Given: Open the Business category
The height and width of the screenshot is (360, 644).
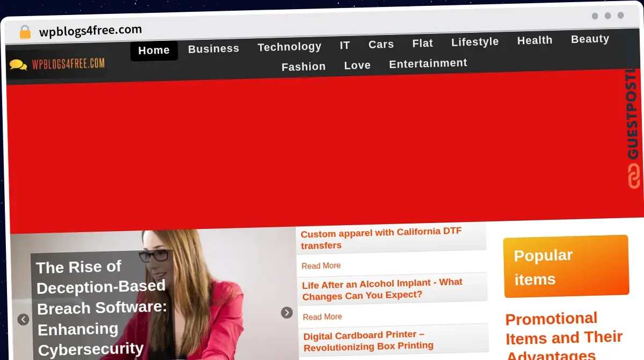Looking at the screenshot, I should (x=214, y=49).
